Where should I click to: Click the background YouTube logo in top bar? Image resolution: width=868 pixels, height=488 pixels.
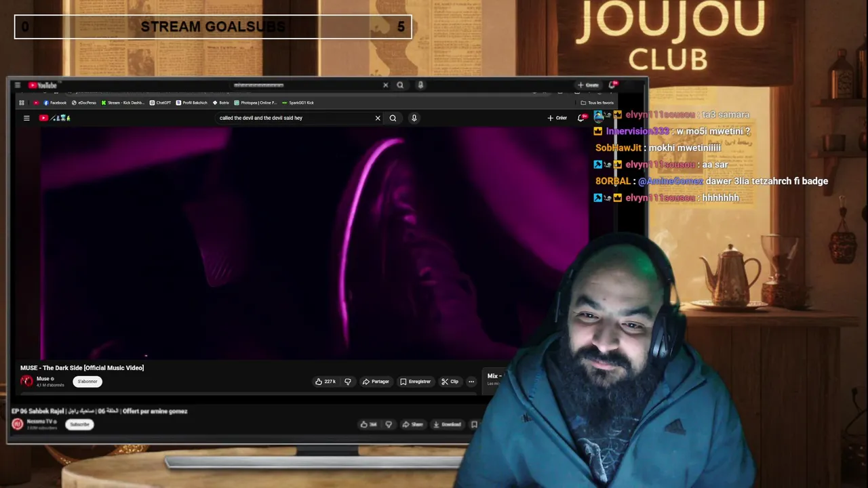pyautogui.click(x=43, y=85)
